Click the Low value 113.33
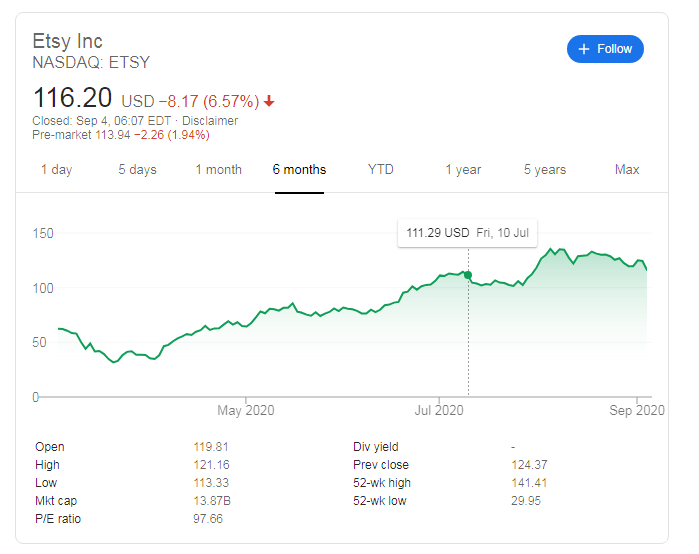 211,483
